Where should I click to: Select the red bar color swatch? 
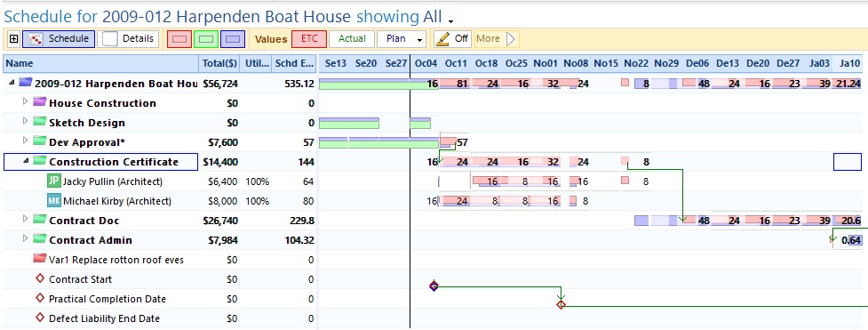[179, 39]
